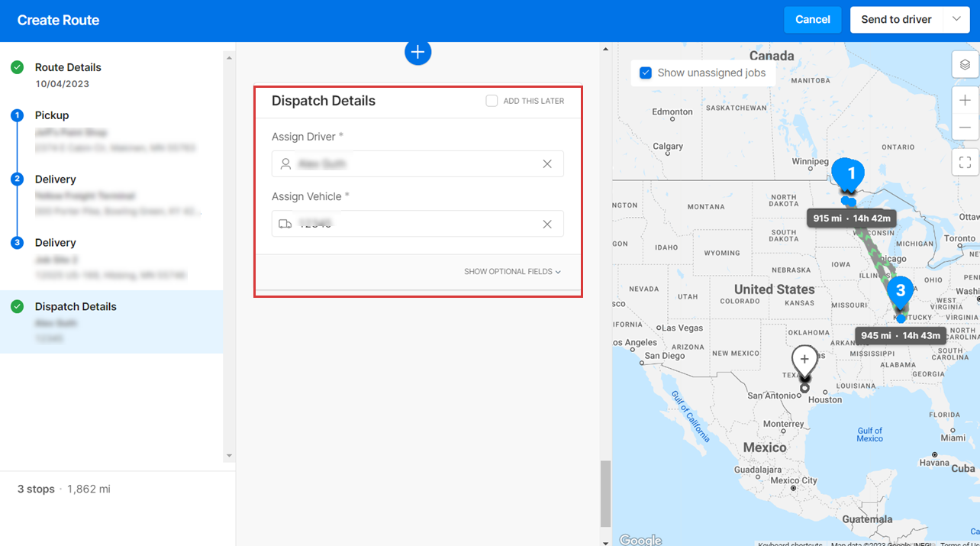Uncheck Show unassigned jobs
This screenshot has height=546, width=980.
645,72
